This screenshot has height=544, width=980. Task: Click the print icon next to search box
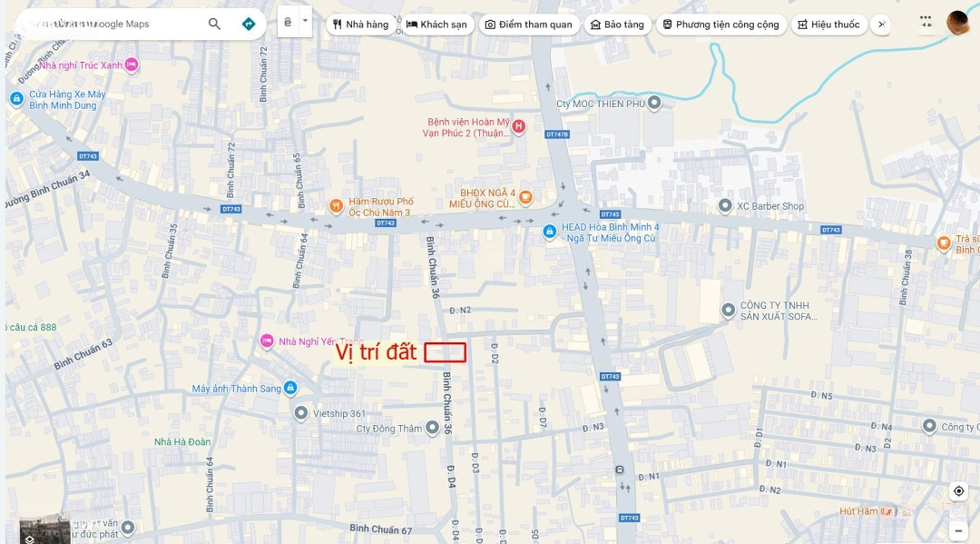288,21
